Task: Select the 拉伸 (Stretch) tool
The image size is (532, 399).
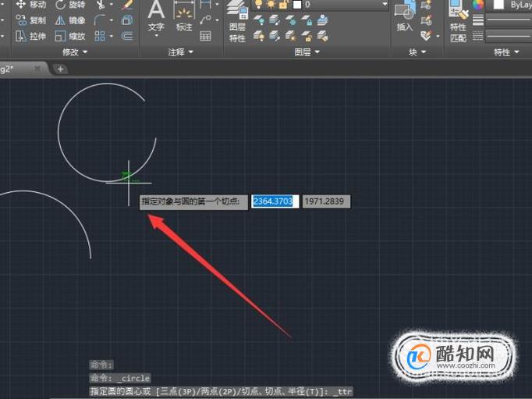Action: click(x=30, y=36)
